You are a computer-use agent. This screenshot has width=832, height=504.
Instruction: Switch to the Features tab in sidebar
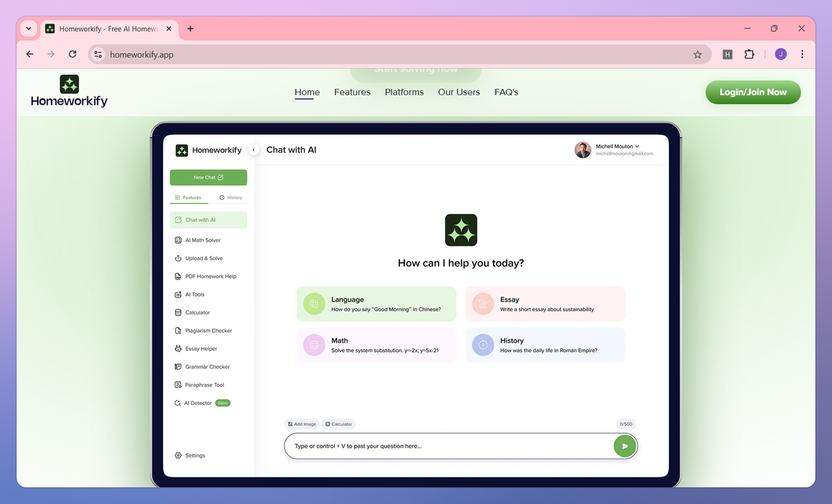[x=189, y=198]
